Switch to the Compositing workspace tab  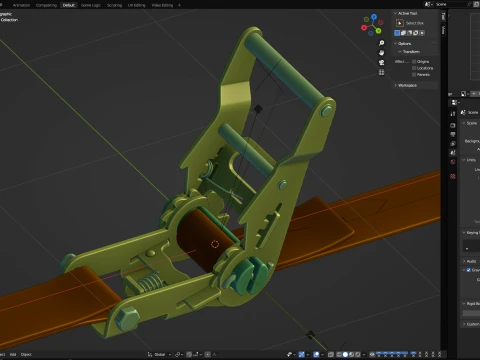46,5
